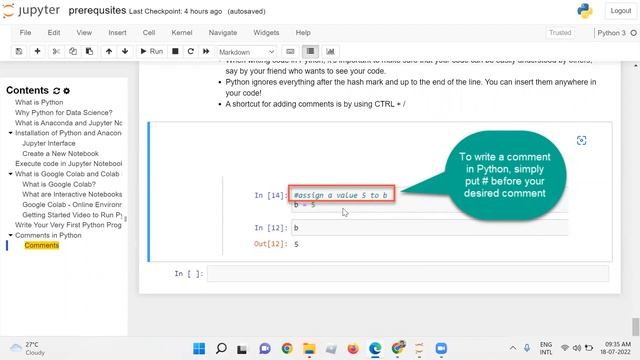Interrupt the kernel with stop icon
The width and height of the screenshot is (640, 360).
175,51
